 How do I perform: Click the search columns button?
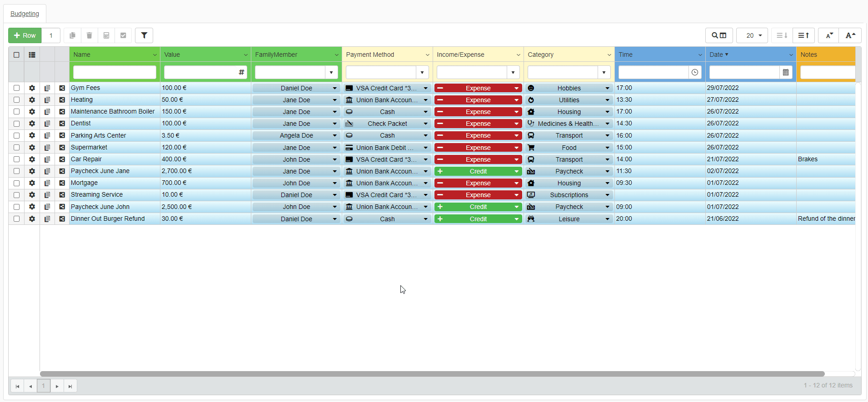(x=718, y=35)
